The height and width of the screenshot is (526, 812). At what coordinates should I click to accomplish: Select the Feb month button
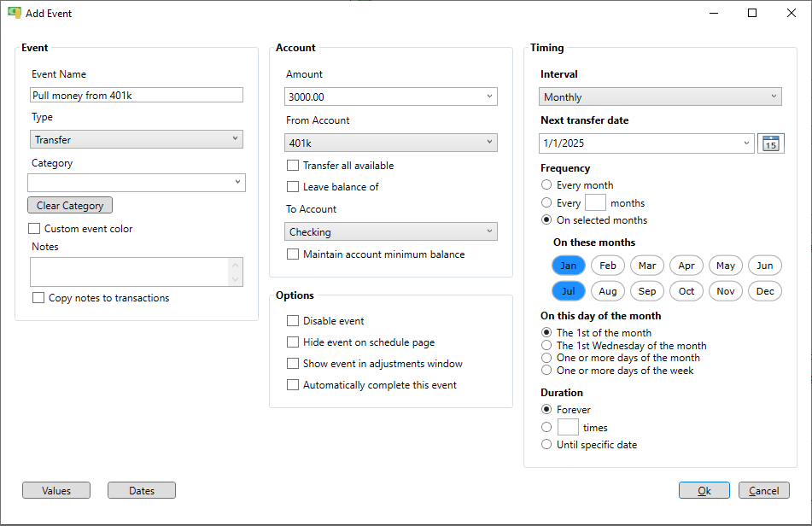(608, 266)
